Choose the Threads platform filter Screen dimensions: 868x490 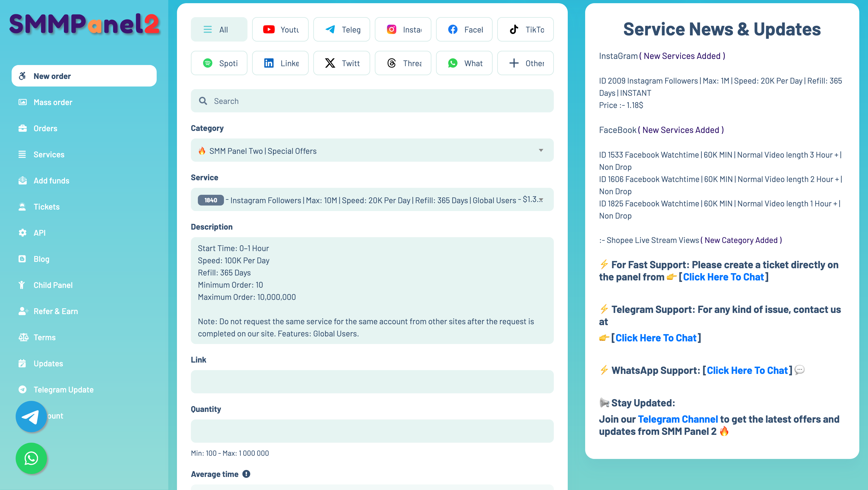pos(403,63)
